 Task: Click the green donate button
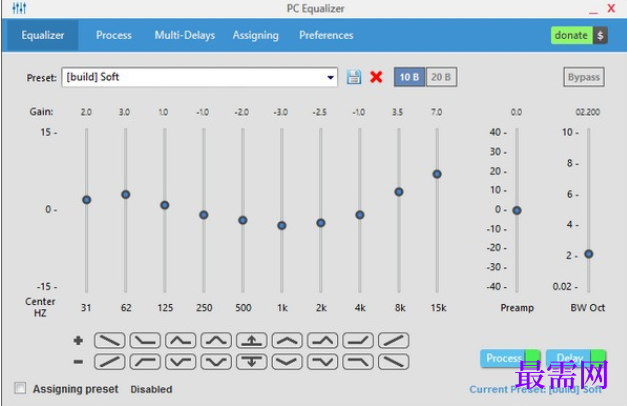(571, 36)
